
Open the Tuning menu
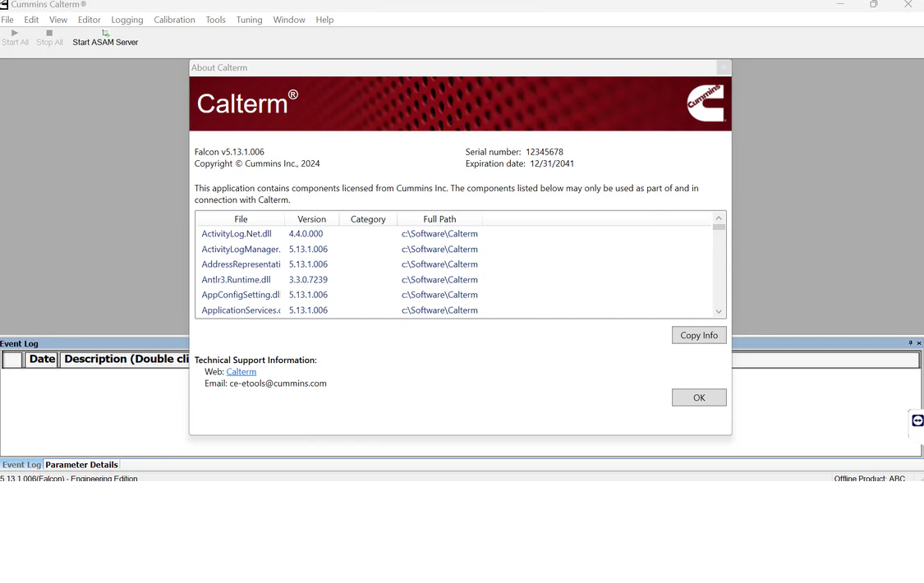point(249,20)
